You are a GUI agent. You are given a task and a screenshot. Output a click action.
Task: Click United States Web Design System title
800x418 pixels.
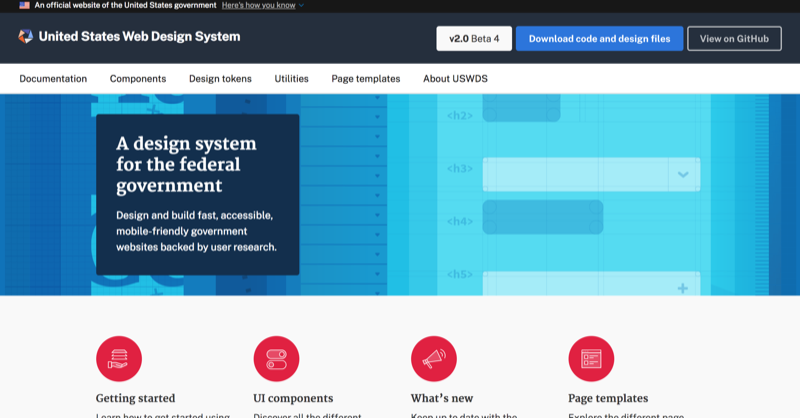(x=139, y=37)
